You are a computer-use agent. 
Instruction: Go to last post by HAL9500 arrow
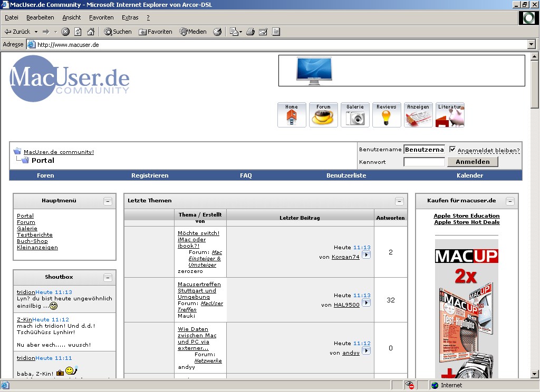366,303
